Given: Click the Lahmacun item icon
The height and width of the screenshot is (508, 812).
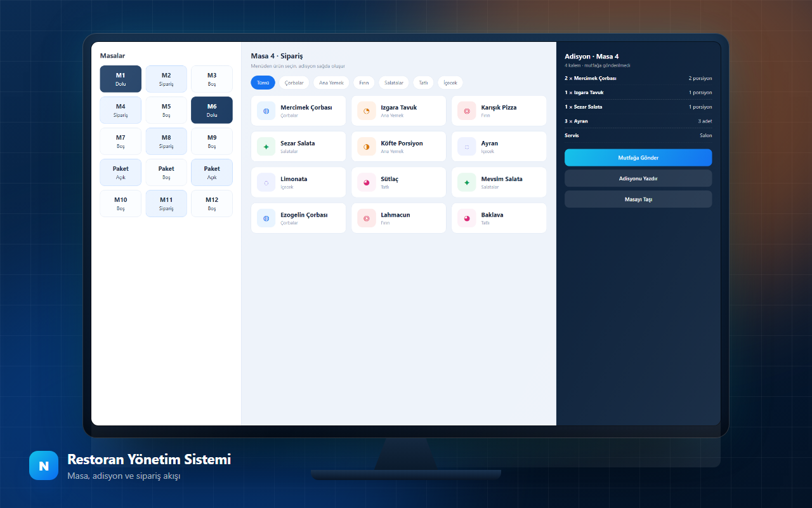Looking at the screenshot, I should pos(367,218).
